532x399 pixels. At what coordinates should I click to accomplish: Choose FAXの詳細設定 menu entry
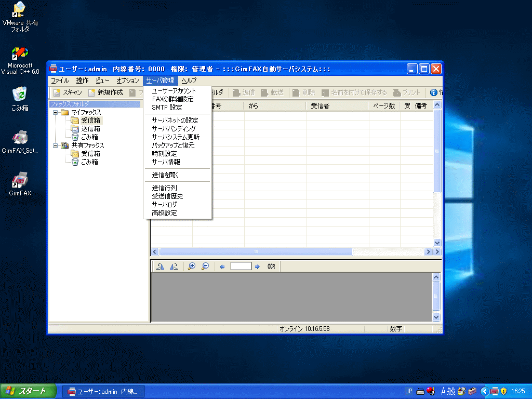click(x=178, y=99)
